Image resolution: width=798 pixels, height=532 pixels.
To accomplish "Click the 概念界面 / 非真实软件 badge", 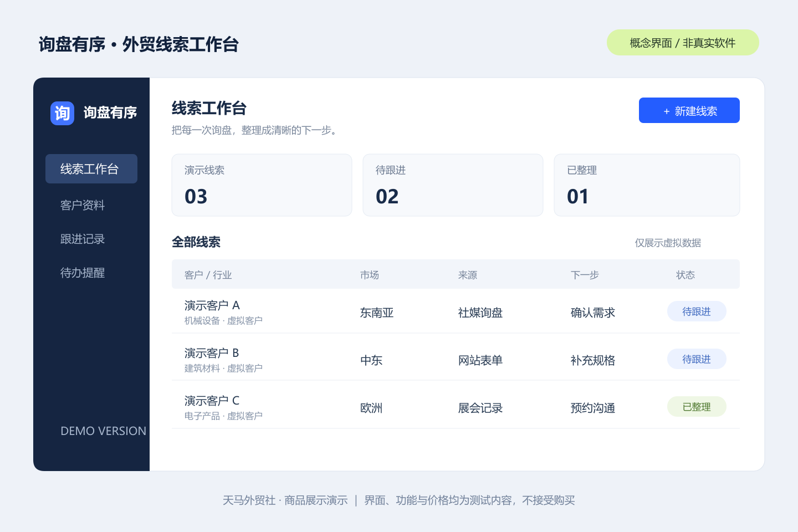I will [x=683, y=43].
